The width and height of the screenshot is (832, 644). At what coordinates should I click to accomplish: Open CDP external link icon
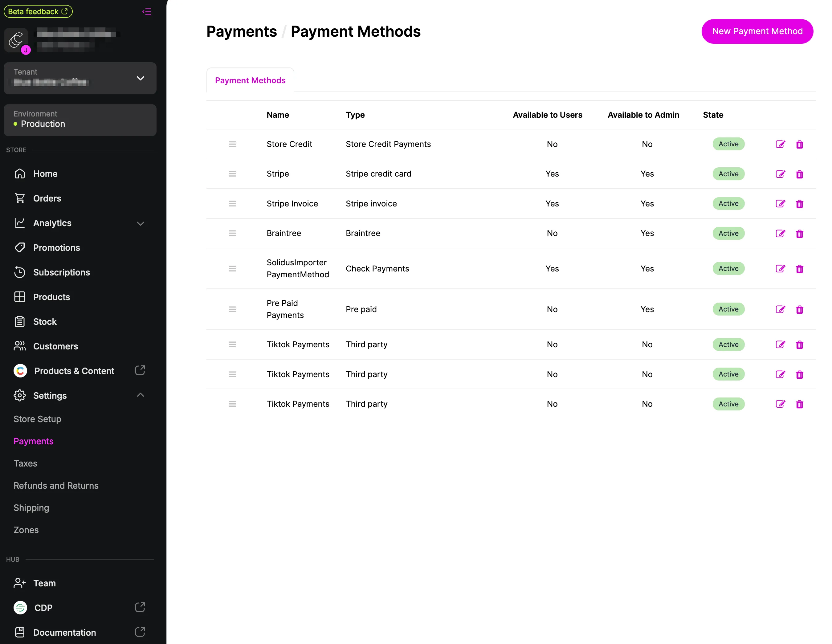pos(140,607)
